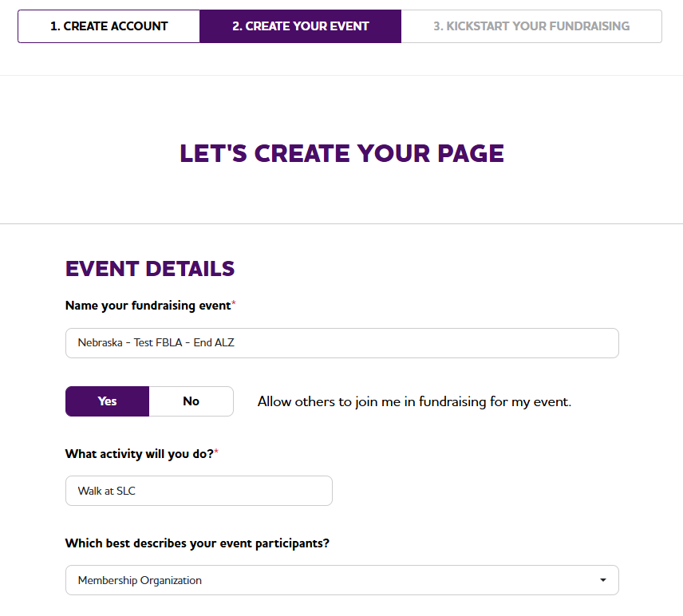Click the 'Name your fundraising event' label
Viewport: 683px width, 616px height.
148,305
